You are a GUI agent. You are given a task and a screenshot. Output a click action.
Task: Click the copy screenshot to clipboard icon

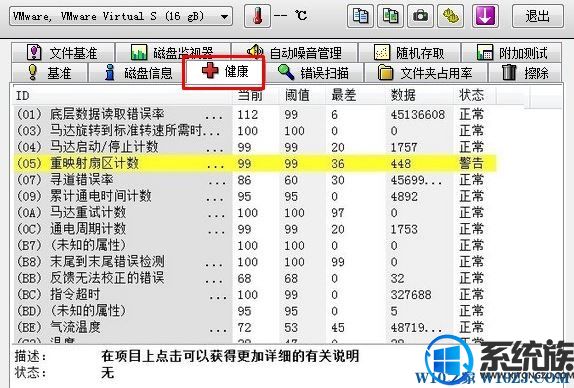coord(390,16)
